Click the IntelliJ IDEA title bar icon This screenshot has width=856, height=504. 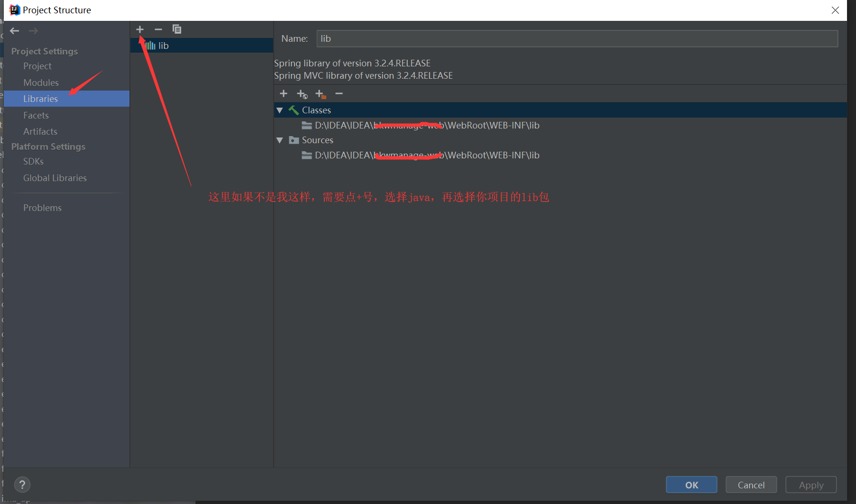[x=15, y=10]
